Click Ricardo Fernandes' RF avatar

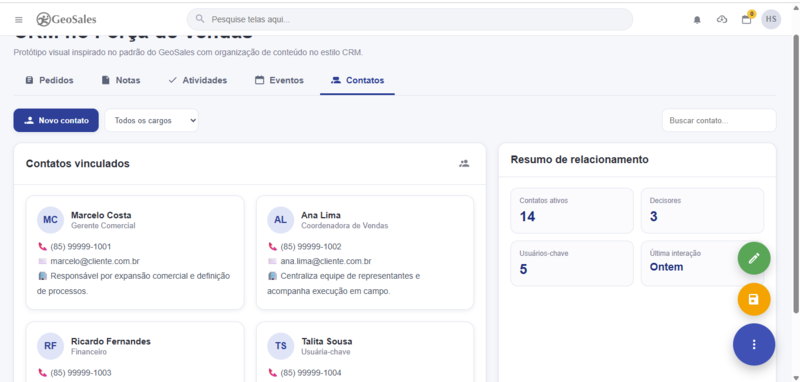pyautogui.click(x=50, y=346)
